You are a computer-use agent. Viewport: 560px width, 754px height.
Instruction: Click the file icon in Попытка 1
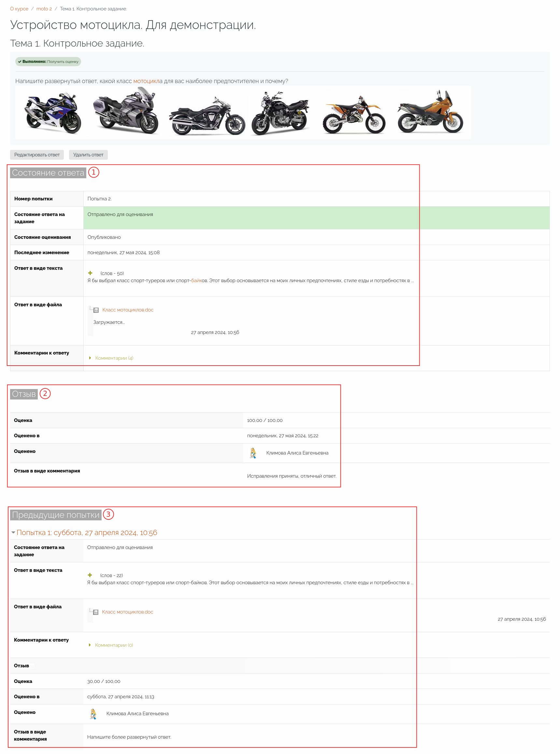pyautogui.click(x=96, y=612)
